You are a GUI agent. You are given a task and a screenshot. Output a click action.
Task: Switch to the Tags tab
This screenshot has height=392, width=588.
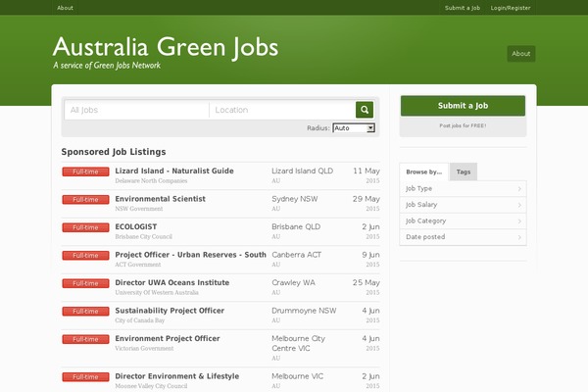click(464, 171)
